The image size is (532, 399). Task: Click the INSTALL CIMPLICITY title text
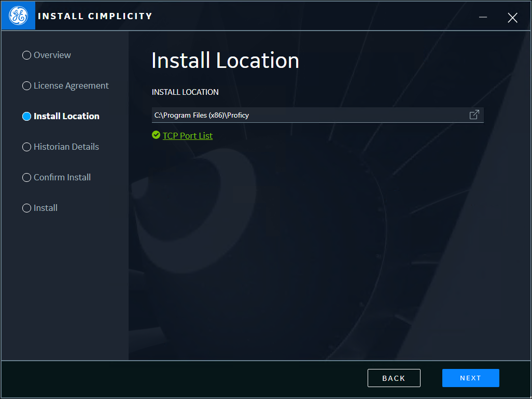[x=95, y=16]
